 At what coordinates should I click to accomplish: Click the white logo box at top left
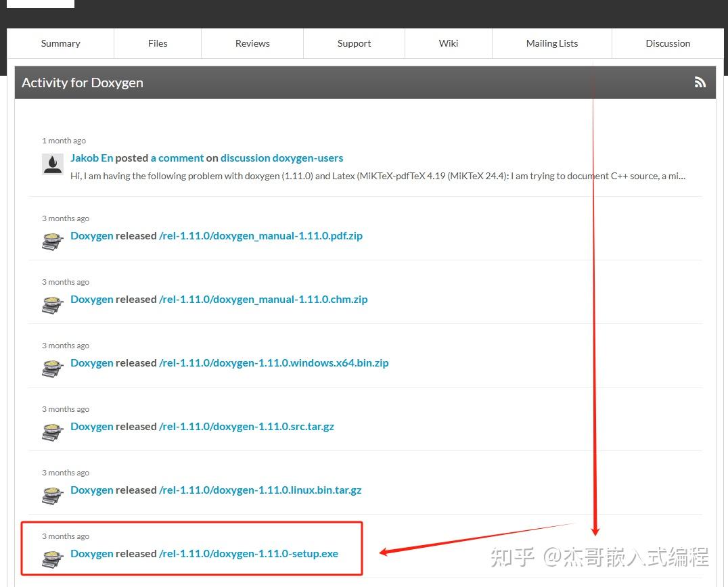[39, 3]
